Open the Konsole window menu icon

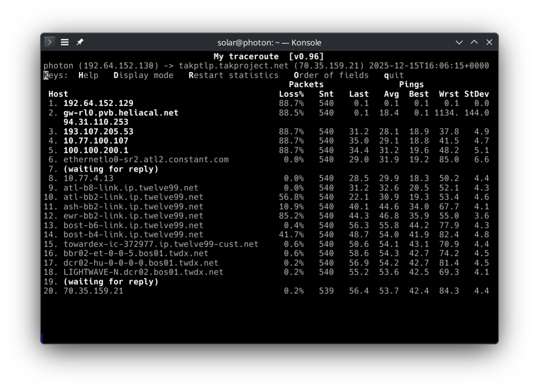(x=50, y=42)
